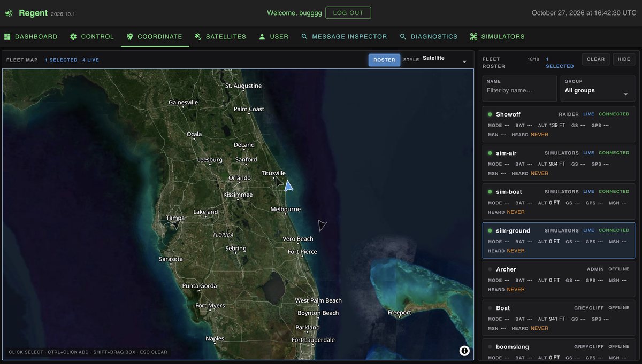Hide the fleet roster panel

(624, 59)
